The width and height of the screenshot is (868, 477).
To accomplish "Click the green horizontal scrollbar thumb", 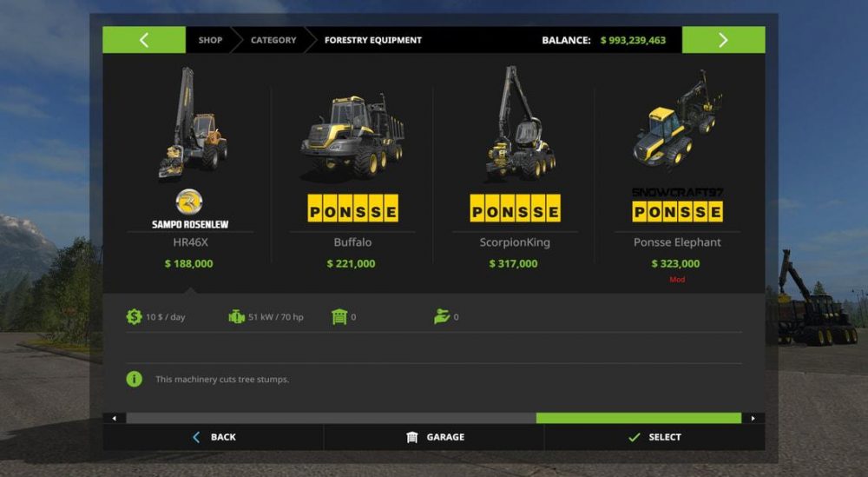I will pyautogui.click(x=639, y=418).
